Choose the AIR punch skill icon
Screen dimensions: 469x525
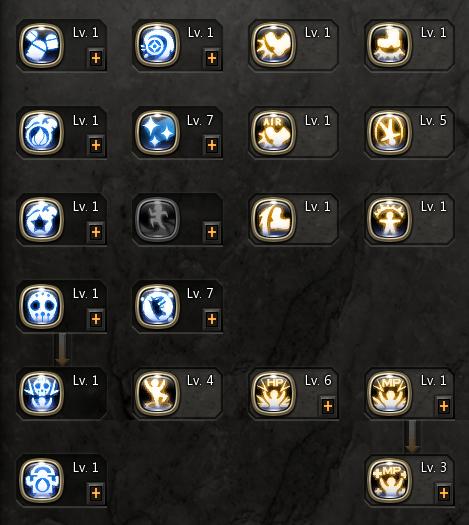pyautogui.click(x=273, y=133)
